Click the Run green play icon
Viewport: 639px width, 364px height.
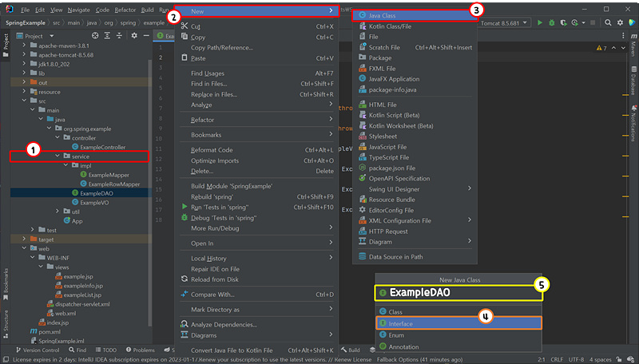pyautogui.click(x=540, y=23)
